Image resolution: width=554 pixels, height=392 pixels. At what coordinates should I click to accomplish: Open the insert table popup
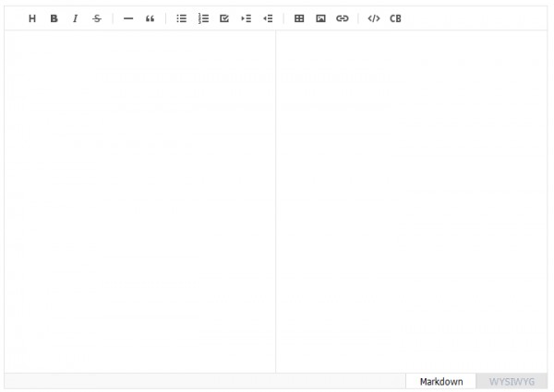pos(299,18)
